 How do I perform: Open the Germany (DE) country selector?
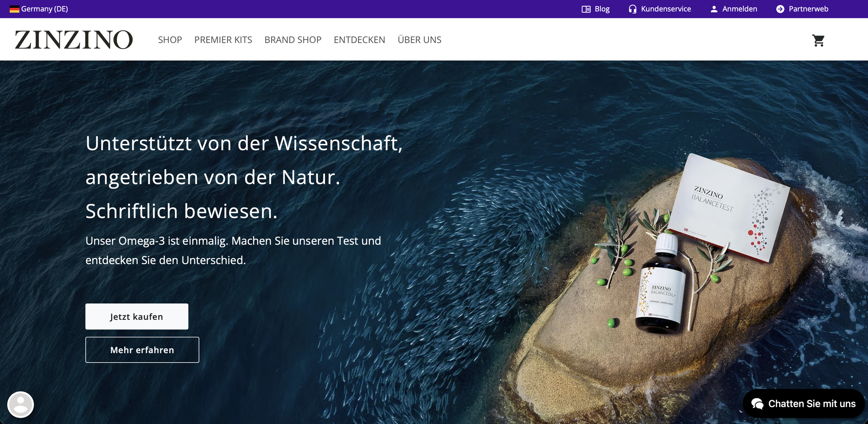(x=44, y=9)
